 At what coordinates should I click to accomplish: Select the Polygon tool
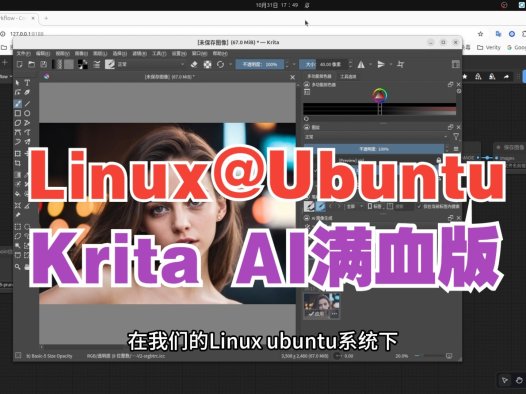17,123
